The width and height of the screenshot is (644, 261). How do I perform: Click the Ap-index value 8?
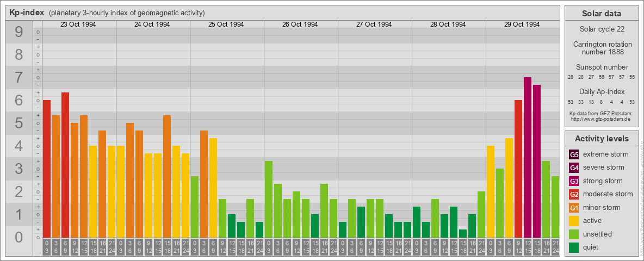click(601, 102)
